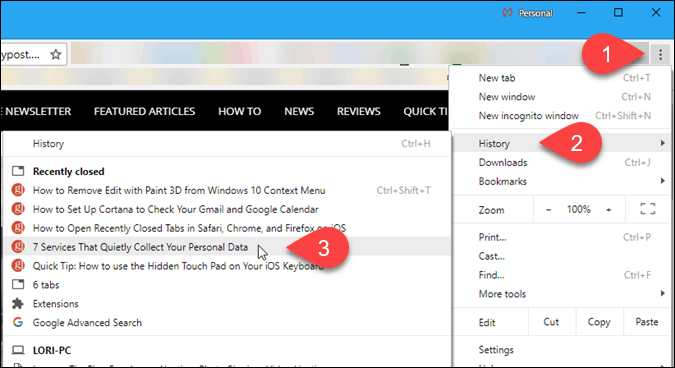Select Find... menu item
Image resolution: width=675 pixels, height=368 pixels.
[561, 275]
